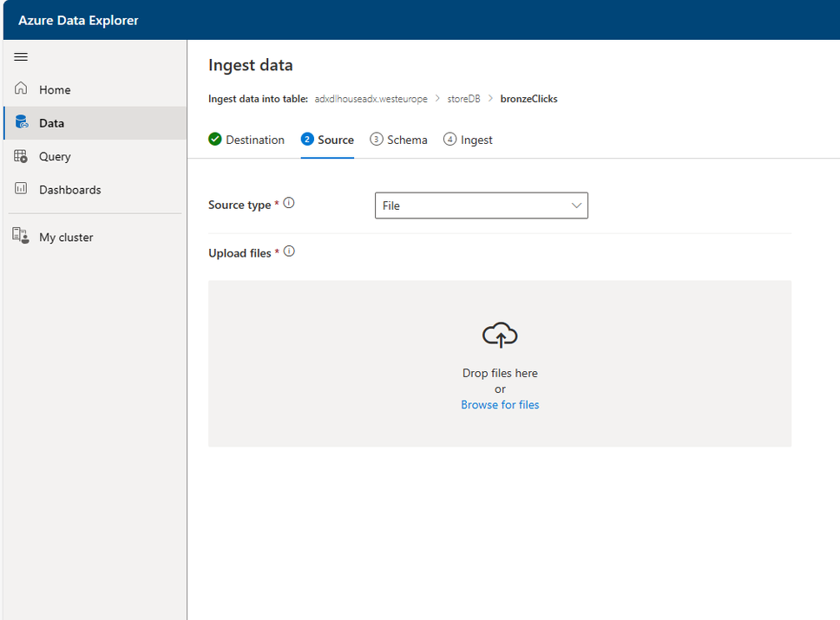Toggle the hamburger navigation menu
The height and width of the screenshot is (620, 840).
(21, 56)
